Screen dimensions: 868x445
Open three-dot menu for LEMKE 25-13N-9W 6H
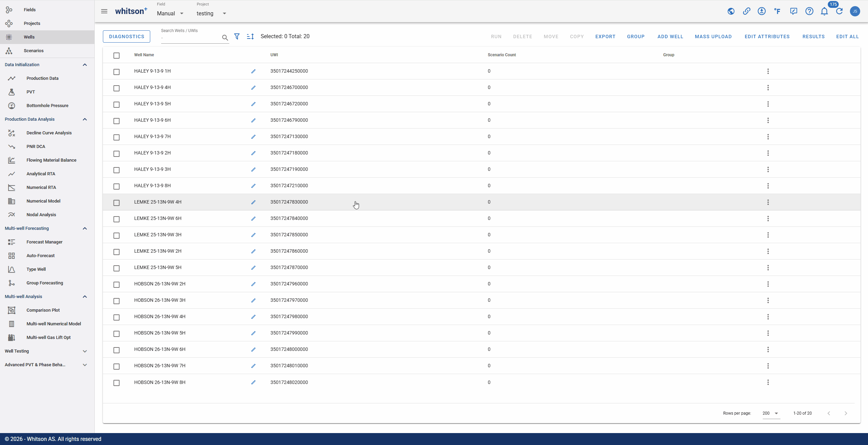point(768,219)
